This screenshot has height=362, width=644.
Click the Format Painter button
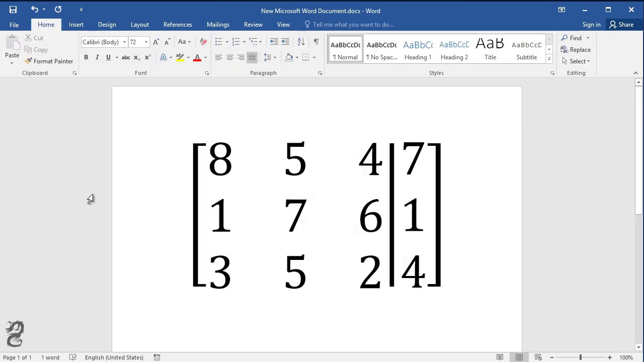pos(49,61)
